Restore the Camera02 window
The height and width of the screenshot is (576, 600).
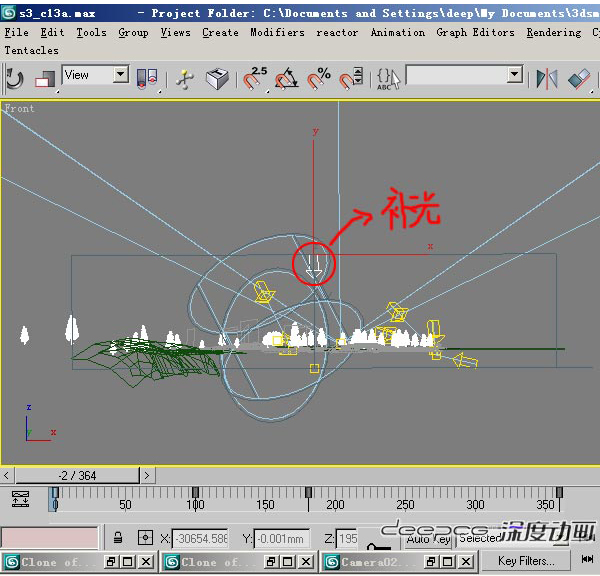coord(431,562)
